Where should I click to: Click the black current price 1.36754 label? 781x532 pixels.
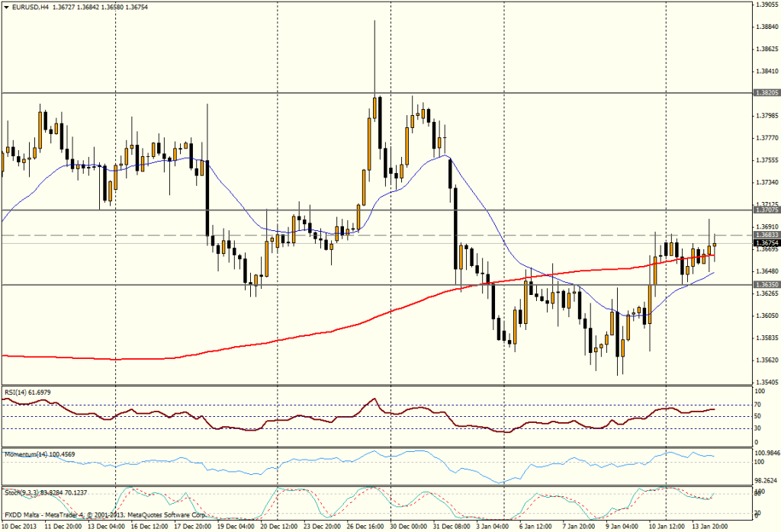[766, 243]
